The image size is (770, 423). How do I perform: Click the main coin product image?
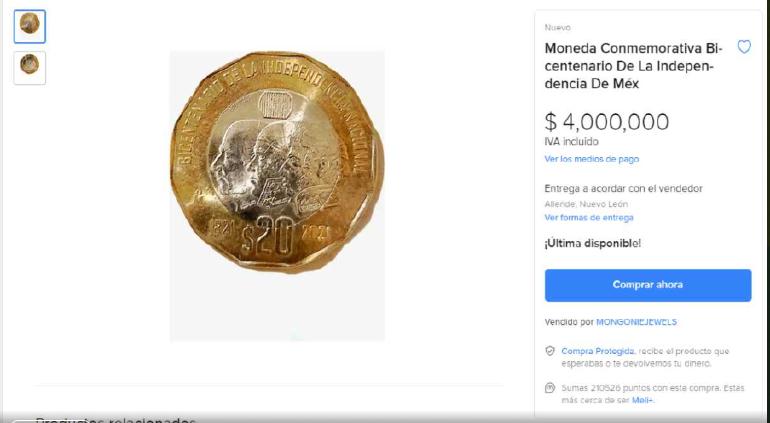pyautogui.click(x=277, y=162)
